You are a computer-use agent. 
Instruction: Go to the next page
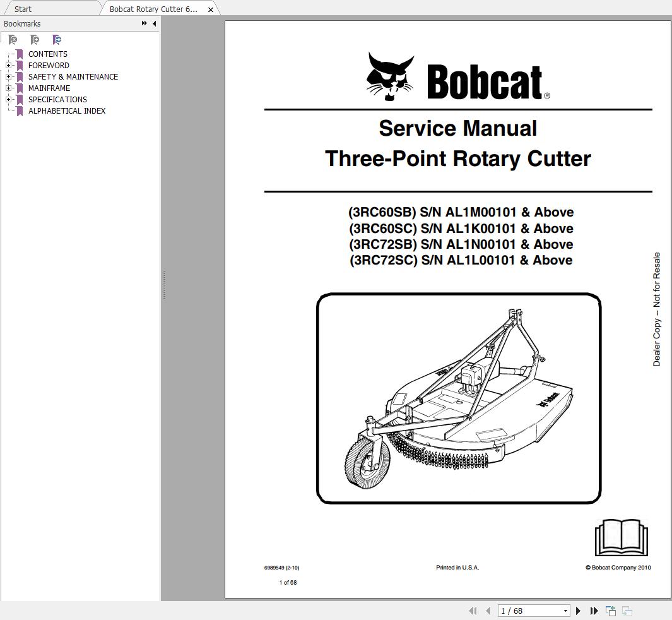coord(578,611)
